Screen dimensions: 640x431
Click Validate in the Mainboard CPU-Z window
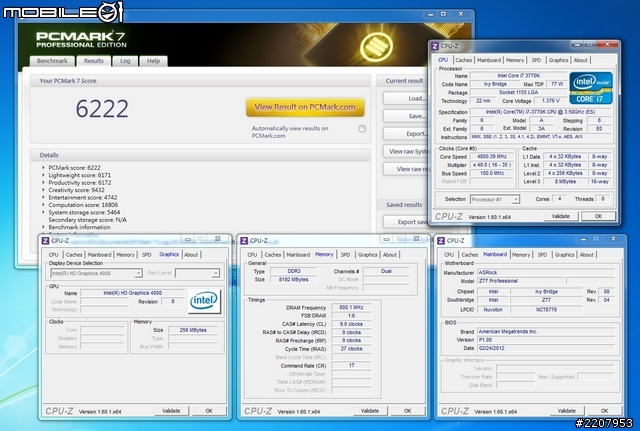567,411
